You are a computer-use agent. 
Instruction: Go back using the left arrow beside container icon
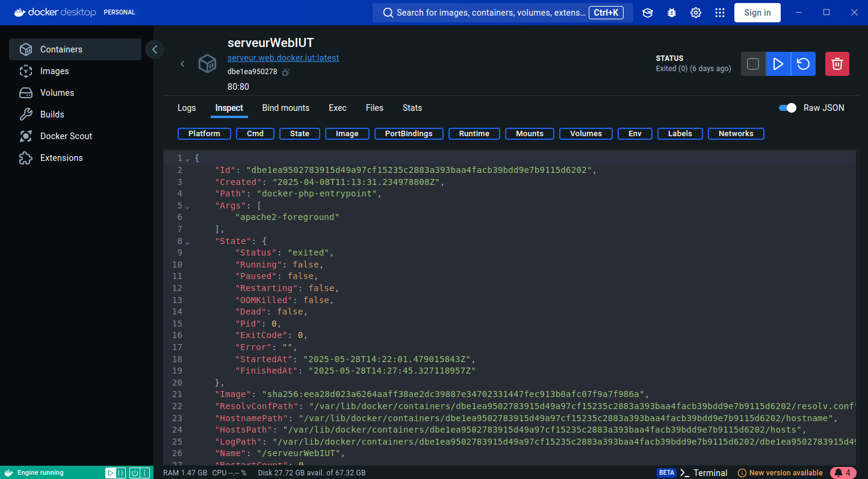point(182,64)
